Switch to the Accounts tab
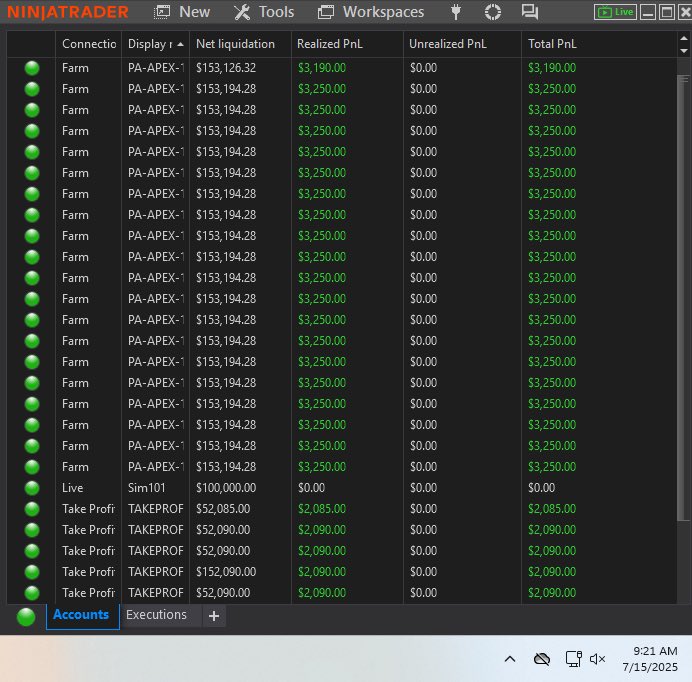692x682 pixels. pyautogui.click(x=82, y=615)
